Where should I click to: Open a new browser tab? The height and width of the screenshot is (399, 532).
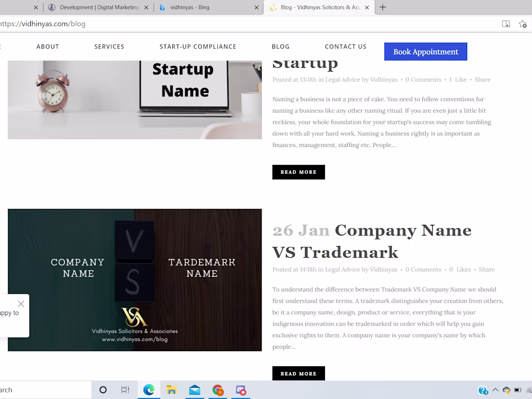pos(383,7)
